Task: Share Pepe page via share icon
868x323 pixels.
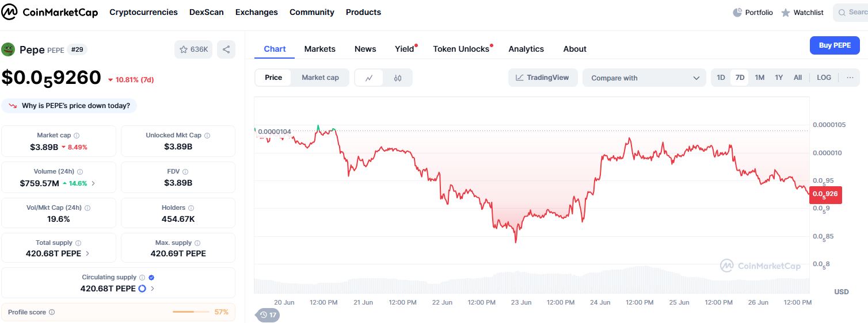Action: [x=226, y=49]
